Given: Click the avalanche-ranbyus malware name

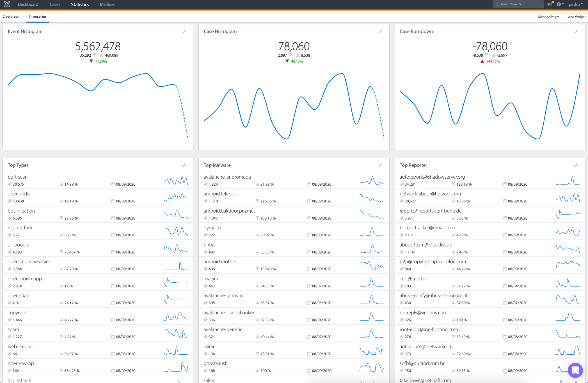Looking at the screenshot, I should click(223, 296).
